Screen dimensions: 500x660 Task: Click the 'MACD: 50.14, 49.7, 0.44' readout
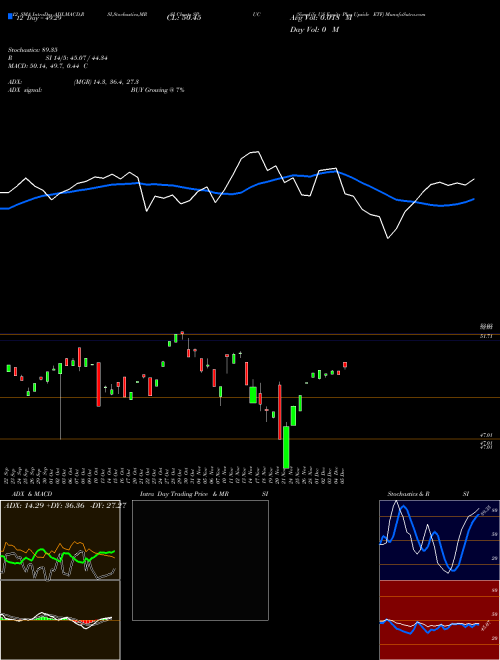click(x=45, y=66)
